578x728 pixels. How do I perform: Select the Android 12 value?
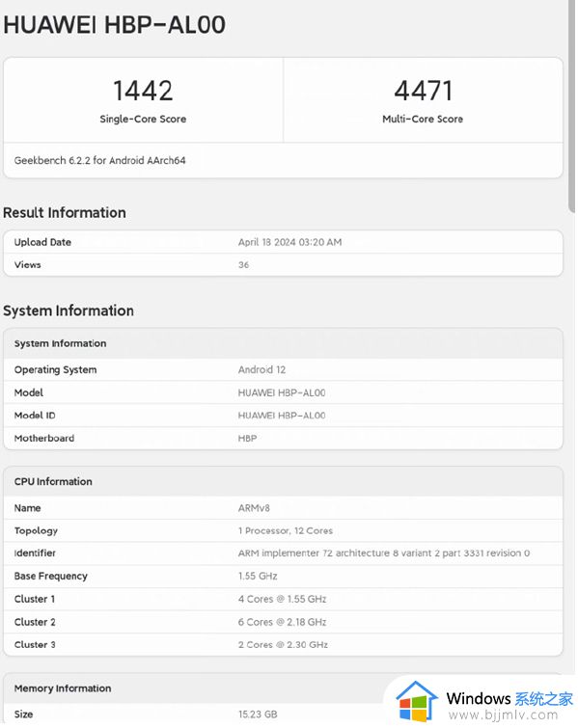[261, 370]
